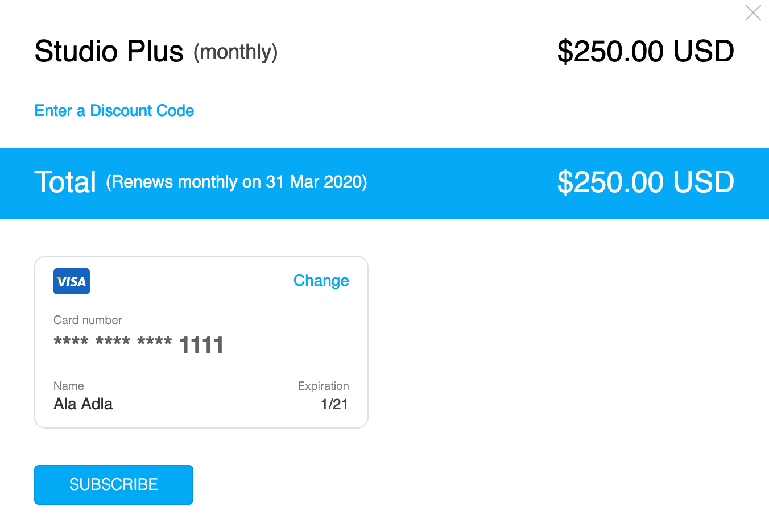Click the Expiration label on the card panel
The width and height of the screenshot is (769, 532).
coord(323,386)
